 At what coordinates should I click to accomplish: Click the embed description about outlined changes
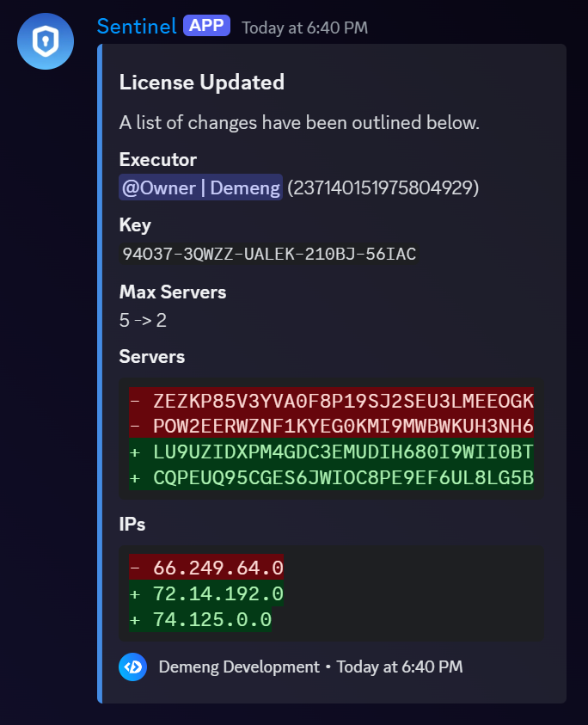tap(299, 122)
